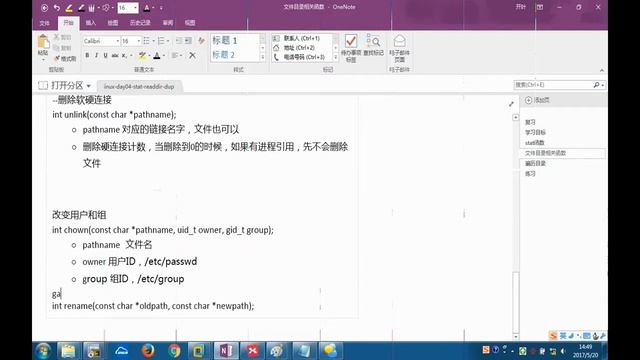The width and height of the screenshot is (640, 360).
Task: Open Chrome from the taskbar
Action: coord(174,351)
